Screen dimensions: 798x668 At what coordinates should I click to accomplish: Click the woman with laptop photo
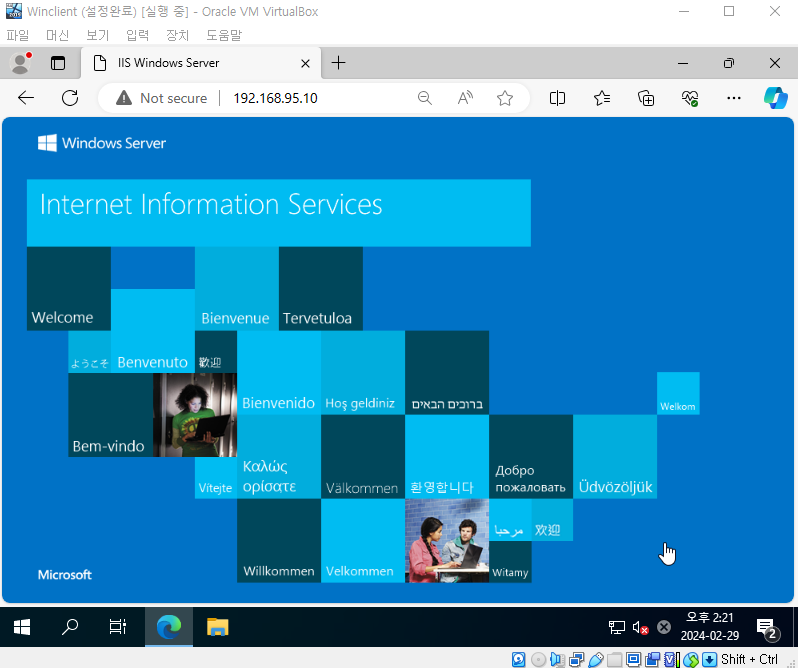coord(195,415)
